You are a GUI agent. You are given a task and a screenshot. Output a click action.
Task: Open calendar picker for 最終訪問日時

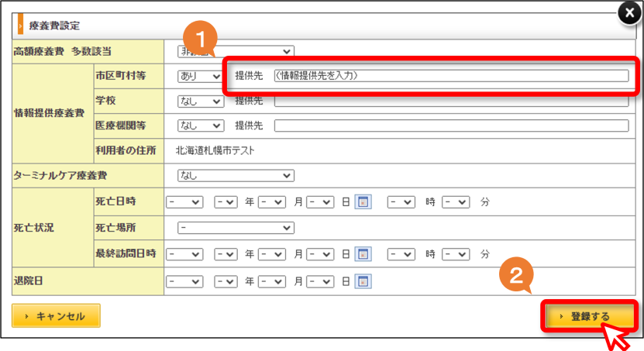[363, 254]
